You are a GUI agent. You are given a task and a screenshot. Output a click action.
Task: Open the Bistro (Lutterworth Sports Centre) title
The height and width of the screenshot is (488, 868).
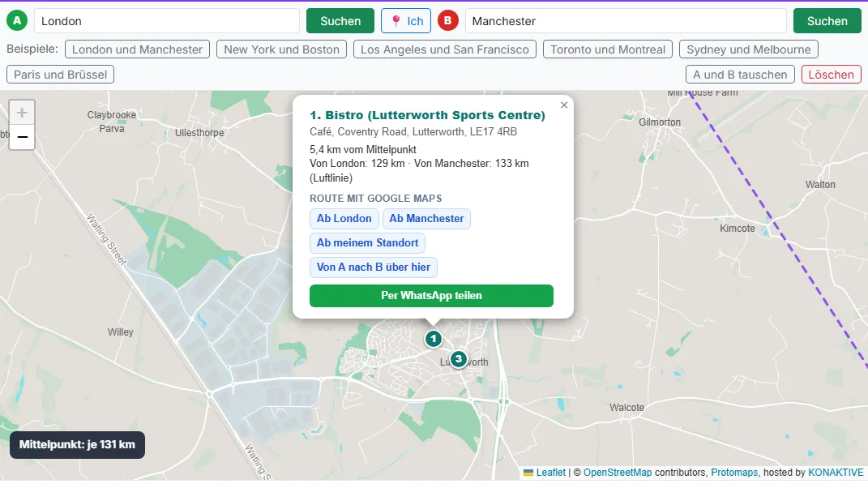(427, 115)
